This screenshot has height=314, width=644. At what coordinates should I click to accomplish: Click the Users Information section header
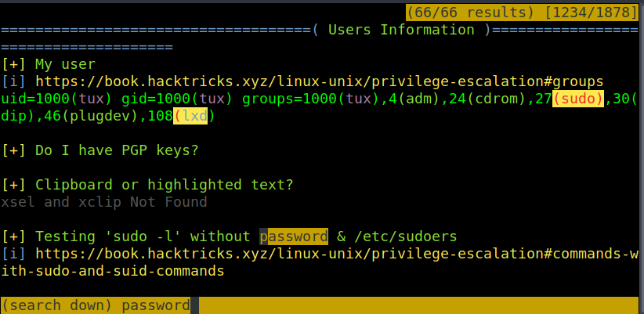coord(400,30)
